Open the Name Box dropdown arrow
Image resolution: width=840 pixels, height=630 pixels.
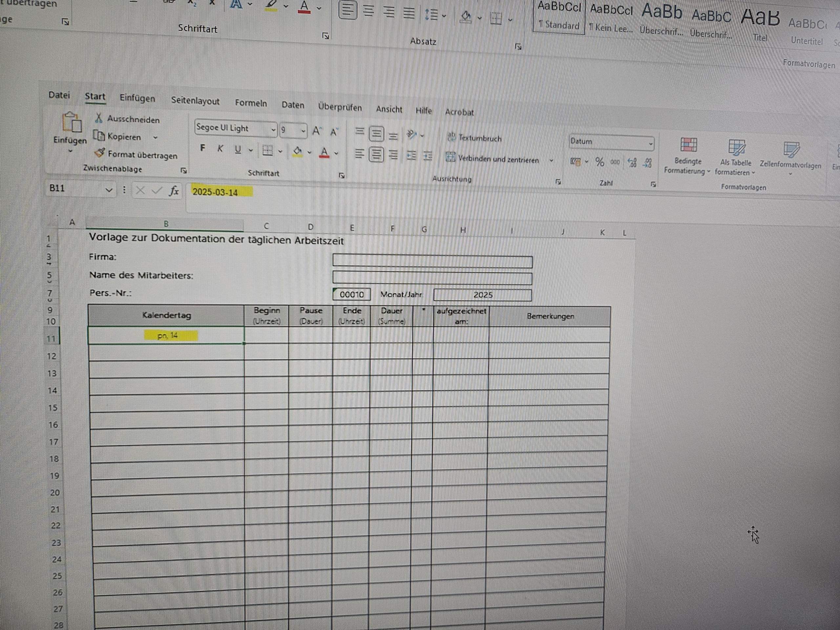pos(109,190)
